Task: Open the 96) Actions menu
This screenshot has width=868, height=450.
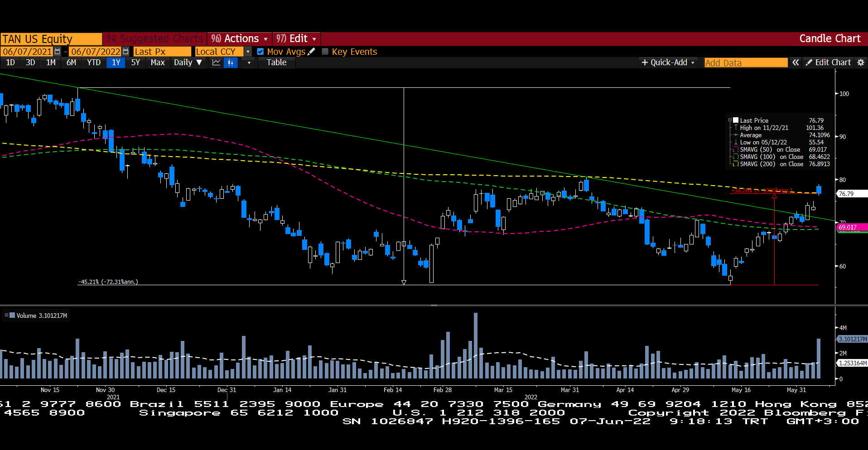Action: tap(240, 38)
